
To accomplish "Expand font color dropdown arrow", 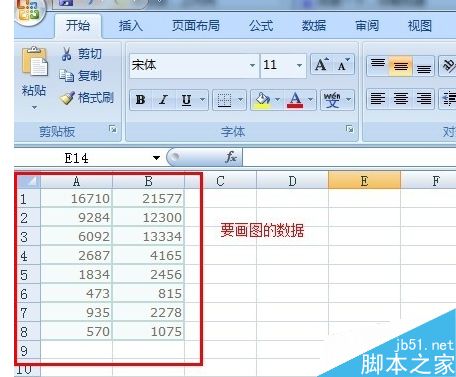I will tap(310, 100).
